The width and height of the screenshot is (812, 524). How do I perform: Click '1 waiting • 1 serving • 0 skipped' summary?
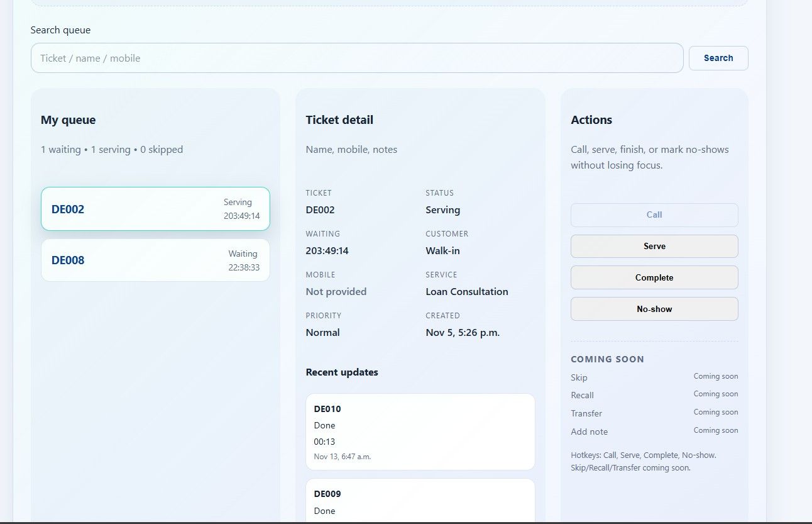tap(112, 150)
